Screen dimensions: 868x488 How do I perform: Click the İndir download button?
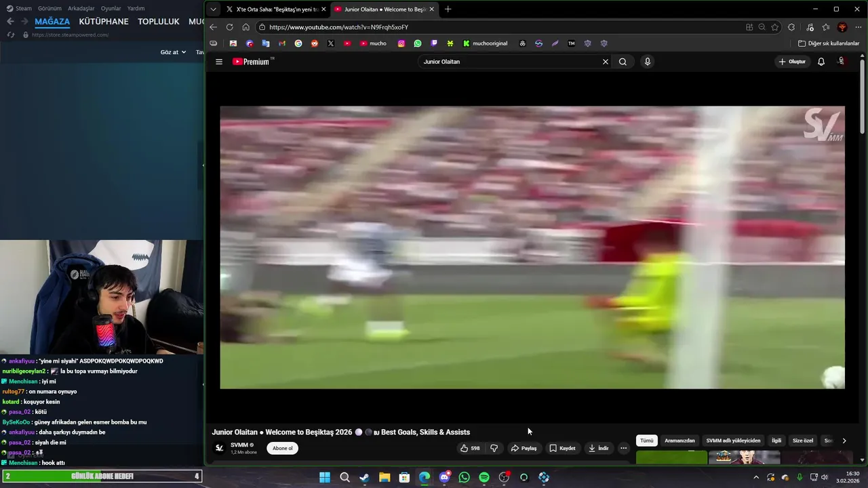click(599, 448)
